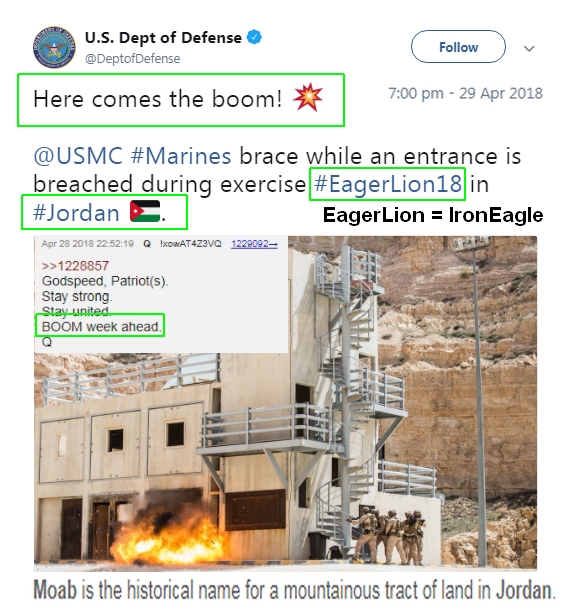Open post number 1229092 link
The width and height of the screenshot is (568, 610).
point(254,244)
